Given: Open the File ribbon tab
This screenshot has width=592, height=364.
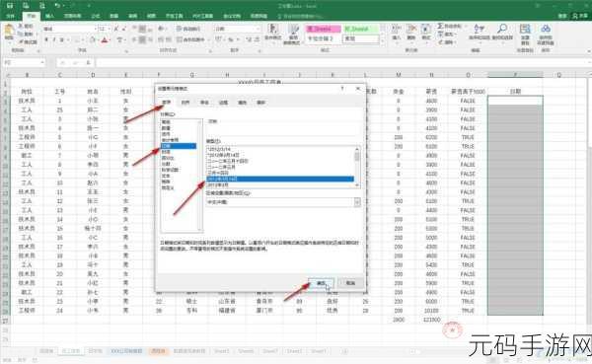Looking at the screenshot, I should click(11, 16).
